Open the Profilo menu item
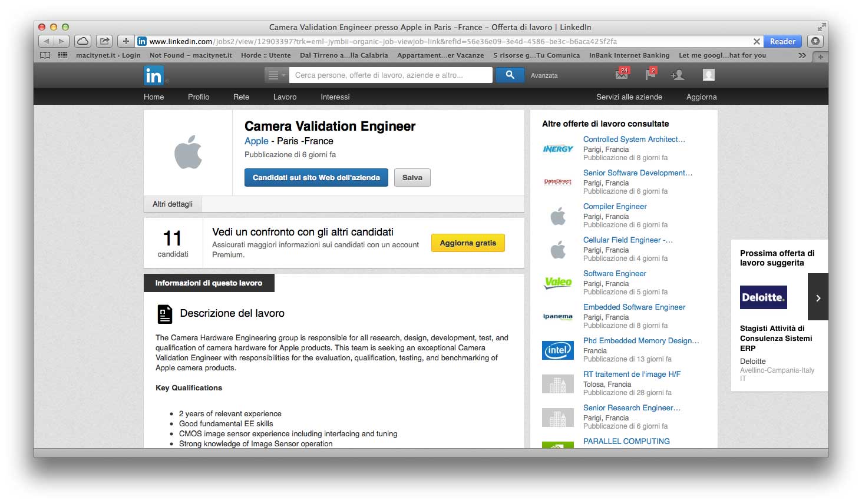The width and height of the screenshot is (862, 504). pos(199,97)
